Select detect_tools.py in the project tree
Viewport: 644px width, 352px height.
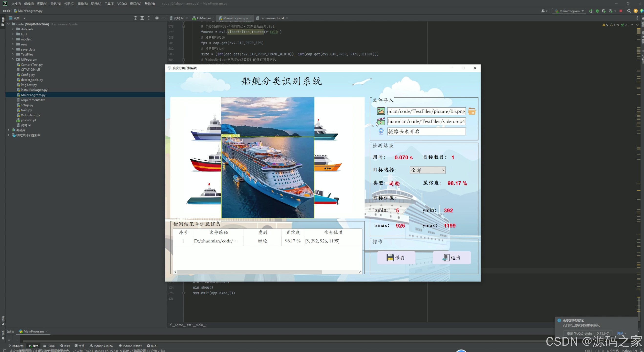pos(32,79)
